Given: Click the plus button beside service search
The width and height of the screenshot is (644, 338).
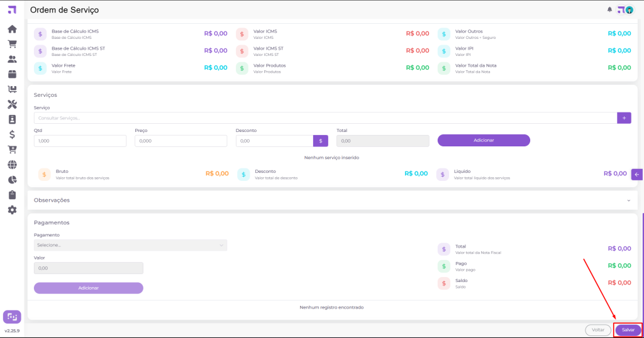Looking at the screenshot, I should pyautogui.click(x=625, y=117).
